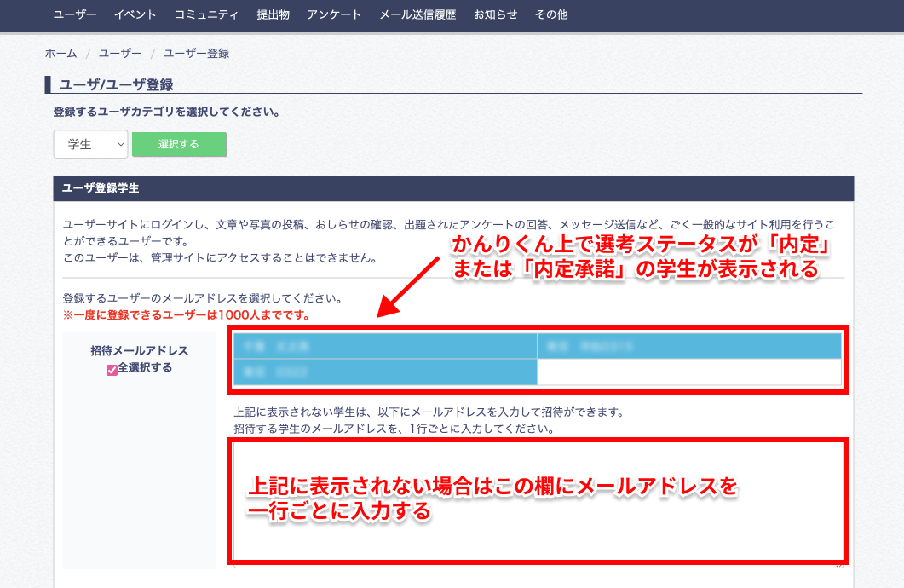The image size is (904, 588).
Task: Toggle the student row in the right column
Action: tap(690, 346)
